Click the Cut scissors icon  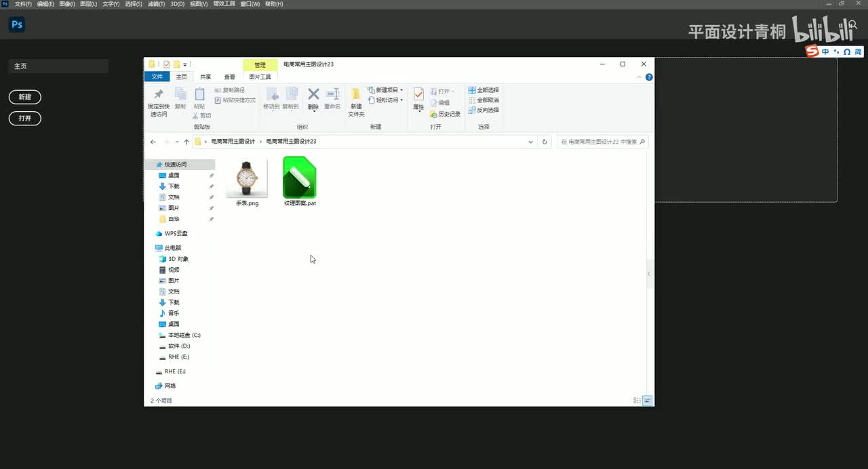point(195,116)
